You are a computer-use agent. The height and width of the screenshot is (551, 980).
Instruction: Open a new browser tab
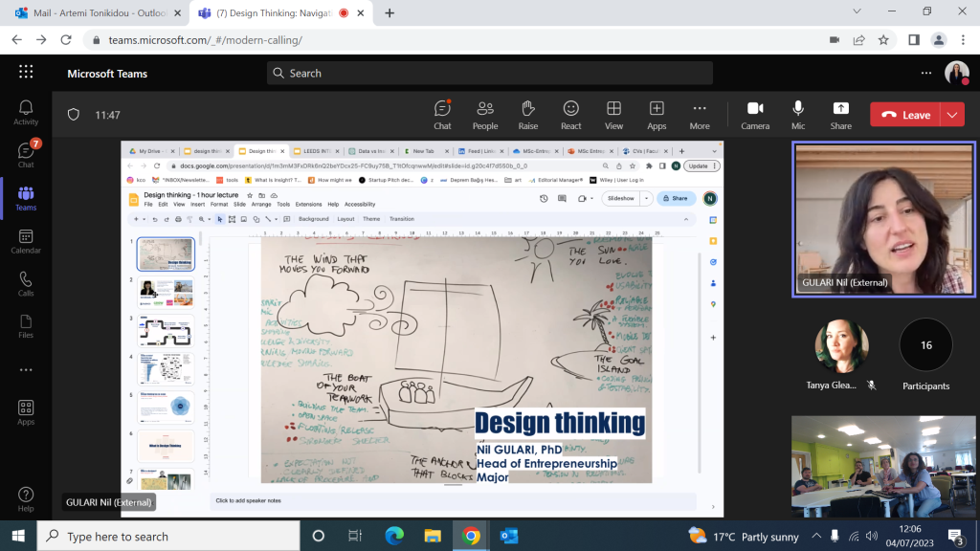pos(390,13)
